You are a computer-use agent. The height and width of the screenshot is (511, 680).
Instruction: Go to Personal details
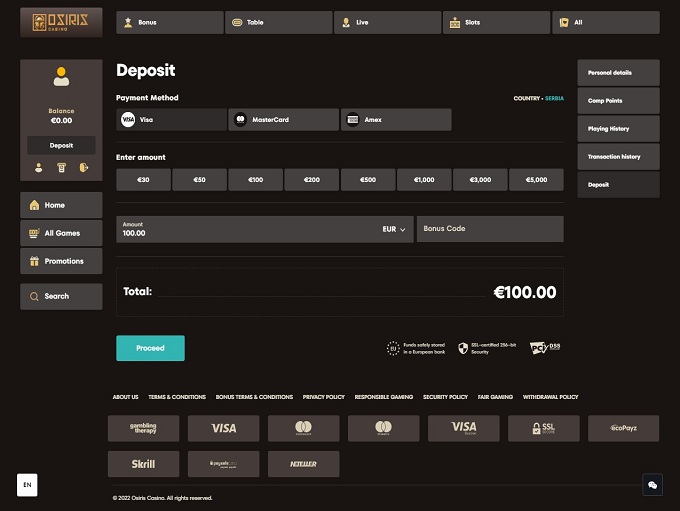pos(618,72)
